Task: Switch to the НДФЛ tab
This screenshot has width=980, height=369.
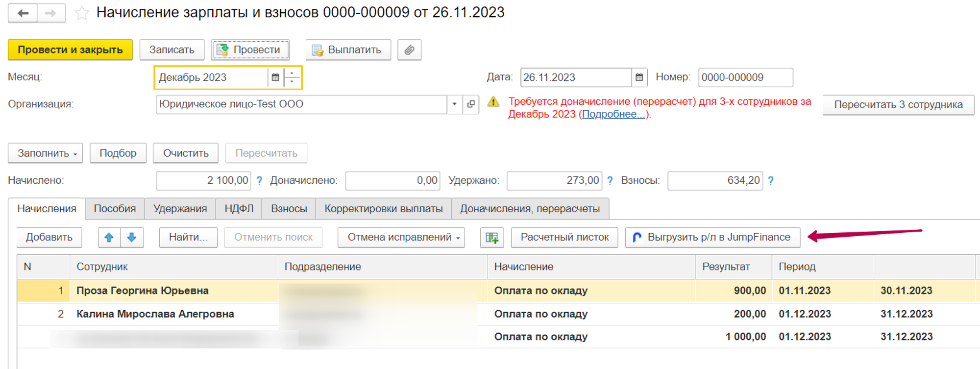Action: click(239, 209)
